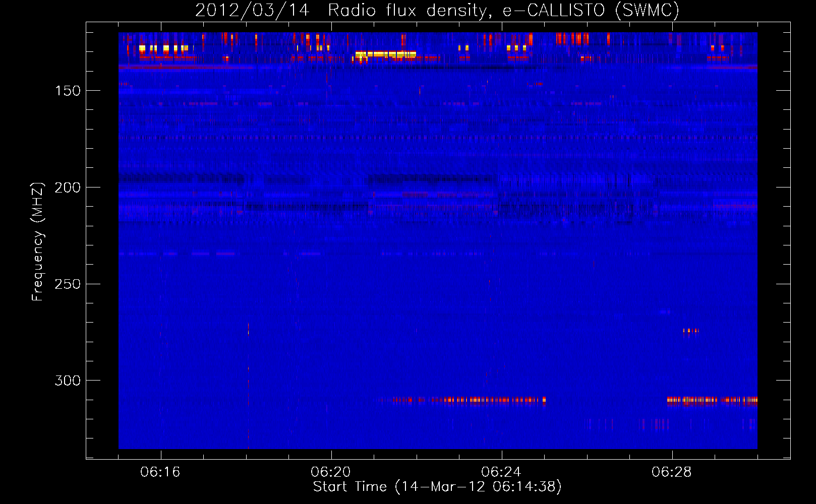Click the 06:16 time tick label
Image resolution: width=816 pixels, height=504 pixels.
point(160,472)
